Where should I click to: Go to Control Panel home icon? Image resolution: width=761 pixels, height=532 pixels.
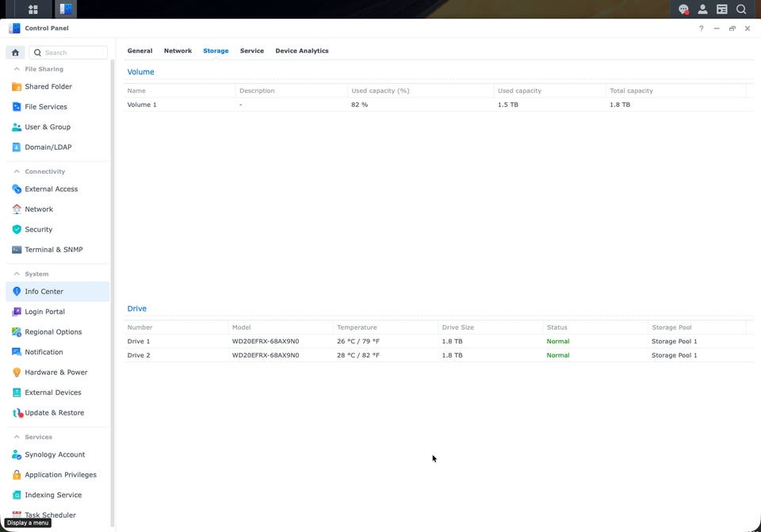tap(16, 52)
